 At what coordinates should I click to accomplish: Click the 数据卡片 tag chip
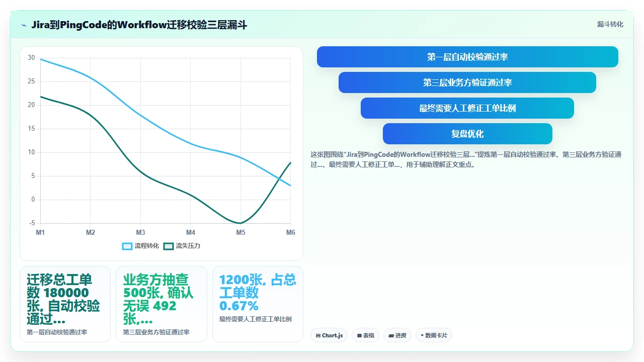(x=434, y=335)
